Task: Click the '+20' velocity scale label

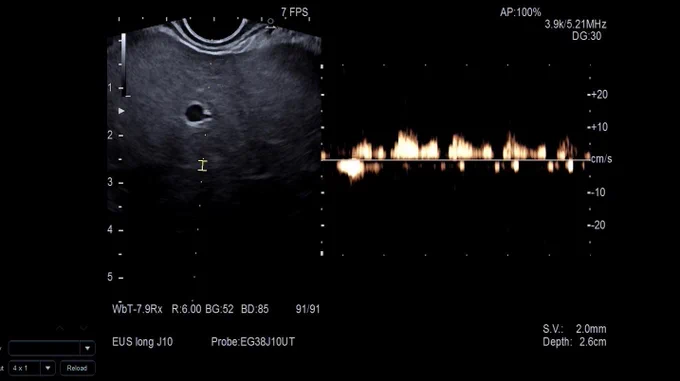Action: pos(599,94)
